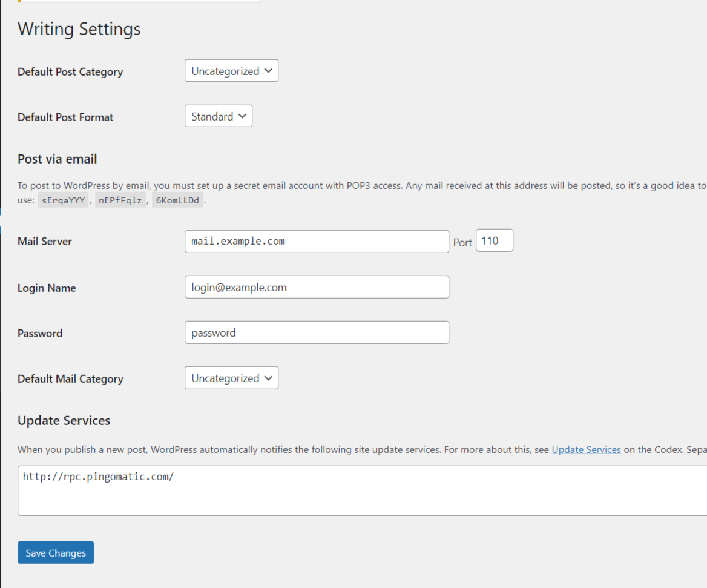
Task: Click the Update Services heading
Action: coord(64,421)
